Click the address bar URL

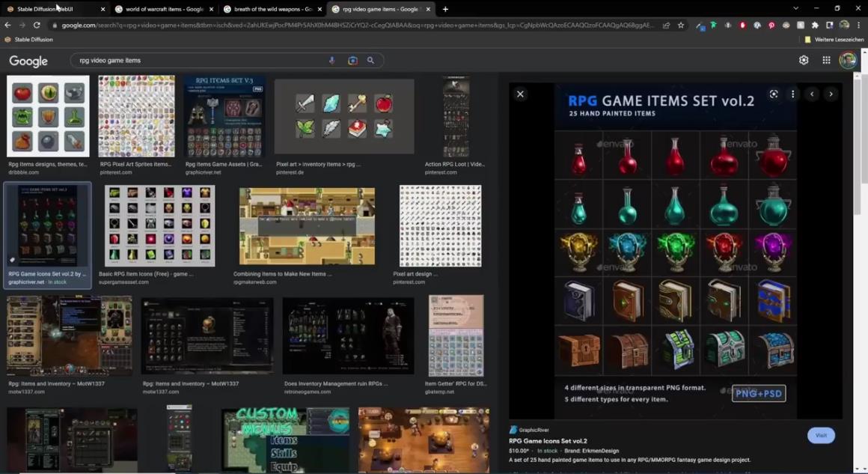click(357, 25)
